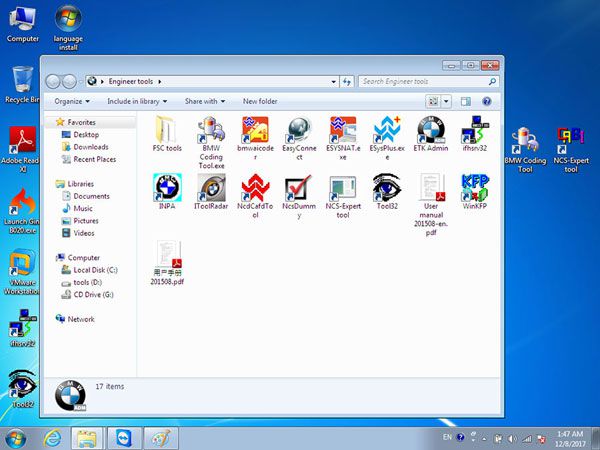Expand the Include in library menu
The width and height of the screenshot is (600, 450).
click(x=137, y=101)
